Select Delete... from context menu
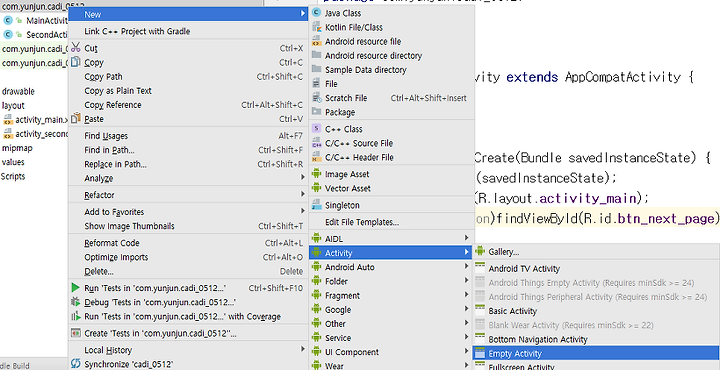Image resolution: width=720 pixels, height=370 pixels. (188, 271)
